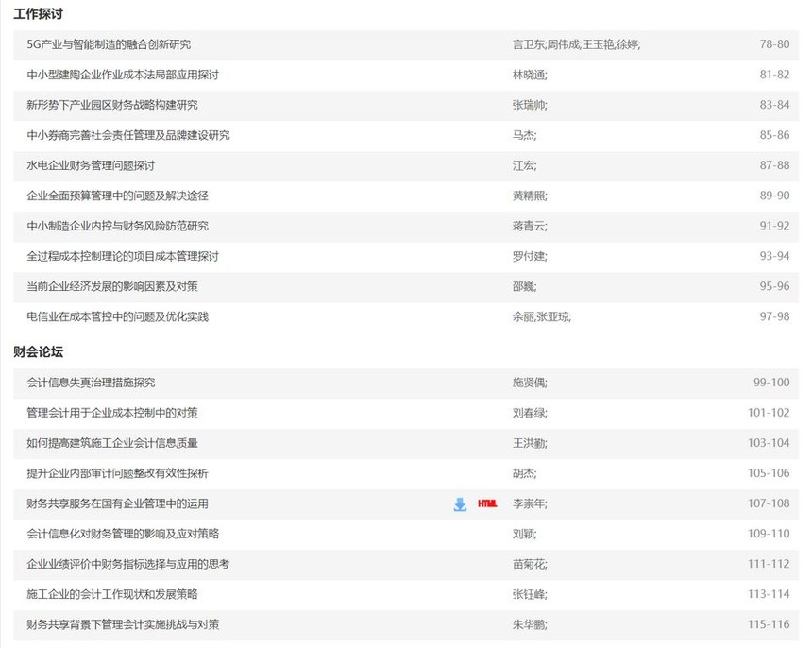The image size is (812, 648).
Task: Select author 苗菊花
Action: point(530,564)
